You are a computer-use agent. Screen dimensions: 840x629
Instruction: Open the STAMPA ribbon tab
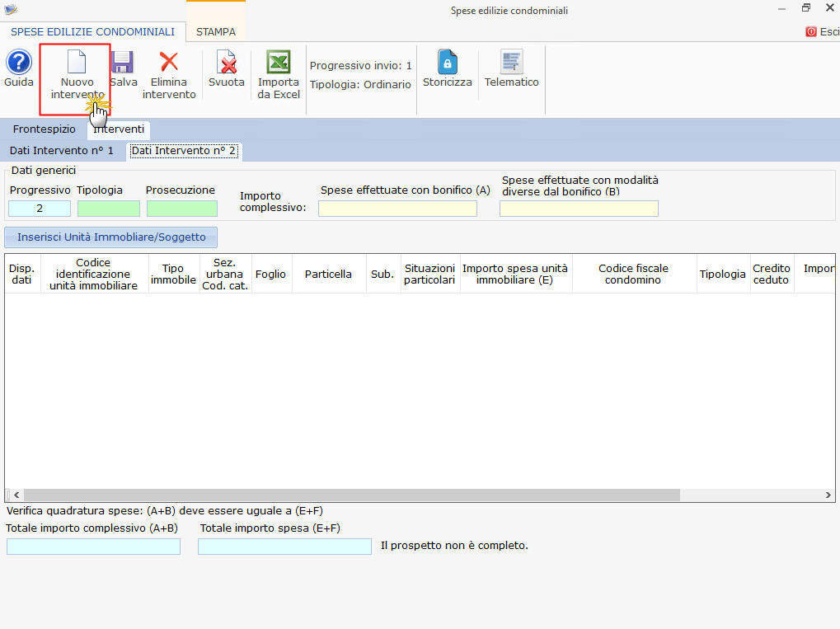[216, 31]
